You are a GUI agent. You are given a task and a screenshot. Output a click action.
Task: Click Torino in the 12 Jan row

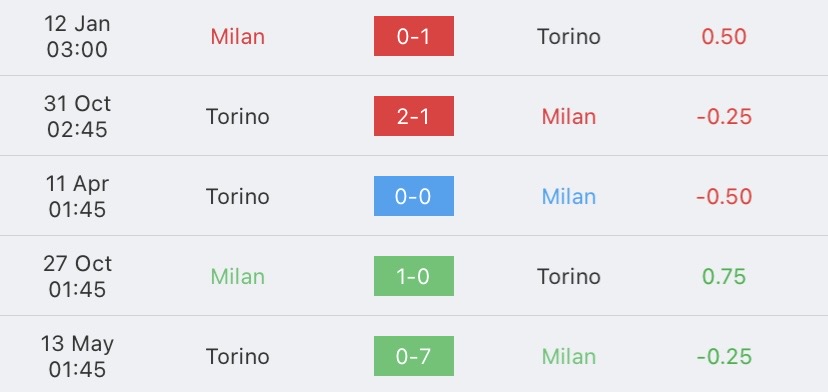(569, 36)
